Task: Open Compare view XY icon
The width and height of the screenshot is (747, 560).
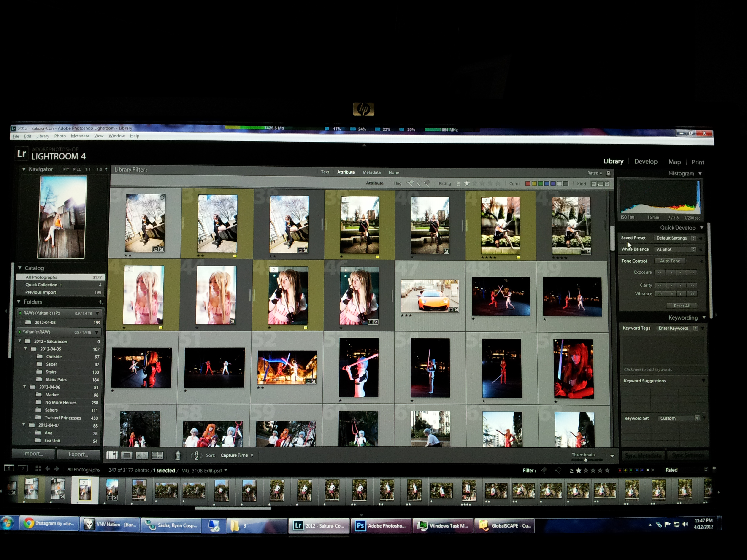Action: point(142,455)
